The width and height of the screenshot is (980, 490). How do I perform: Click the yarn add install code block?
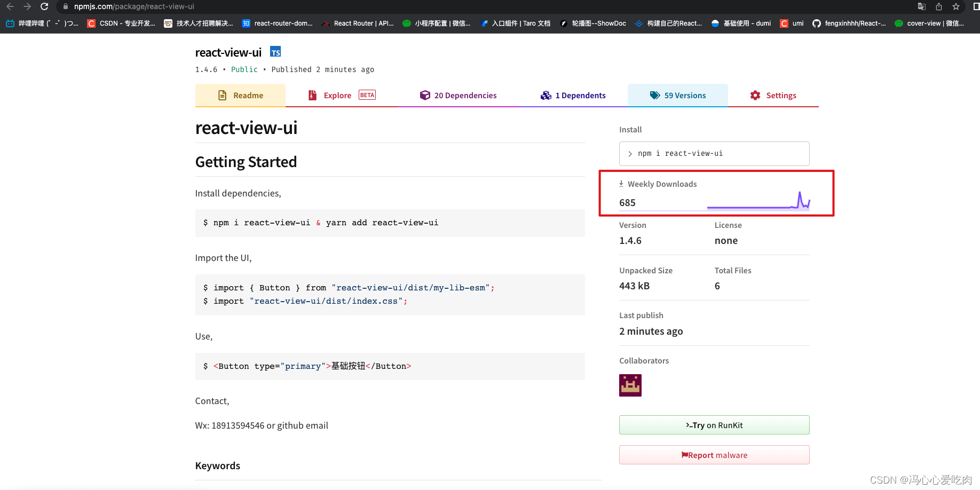click(x=390, y=223)
